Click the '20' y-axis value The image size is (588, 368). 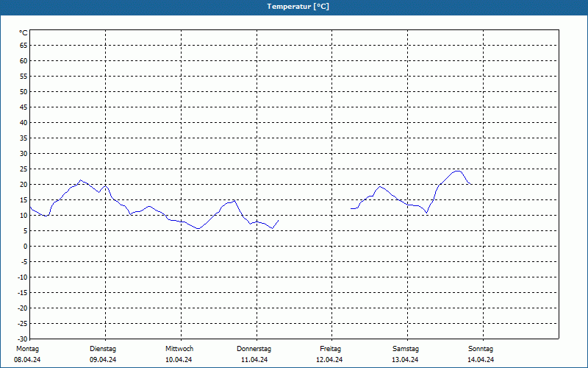(x=24, y=185)
